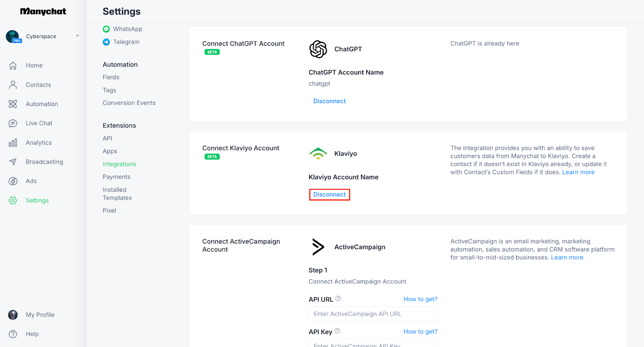Click the API URL help tooltip icon
The width and height of the screenshot is (644, 347).
(x=338, y=299)
